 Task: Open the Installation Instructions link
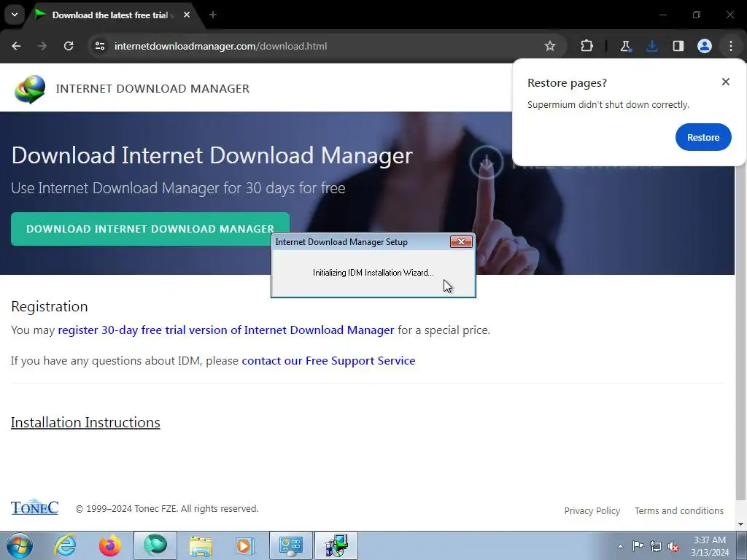85,422
